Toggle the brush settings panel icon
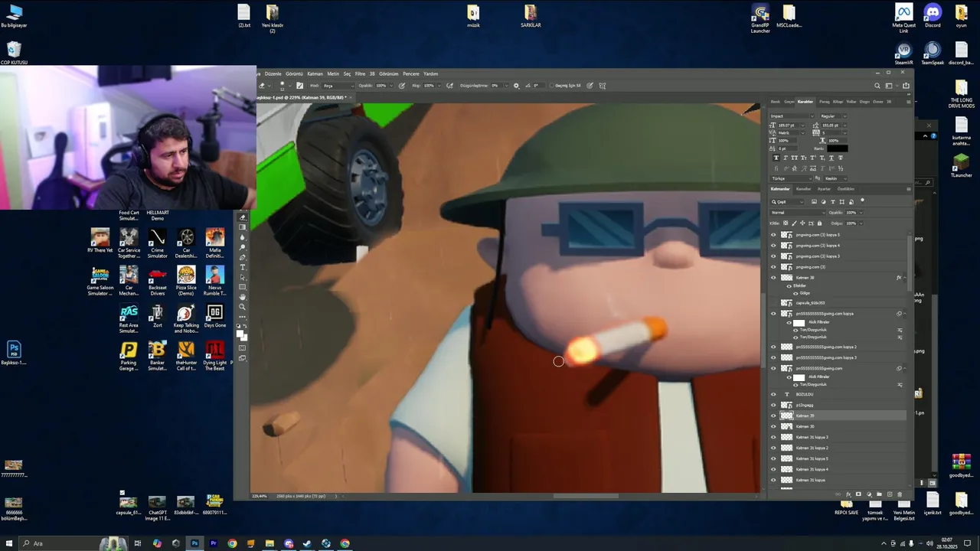 point(299,86)
